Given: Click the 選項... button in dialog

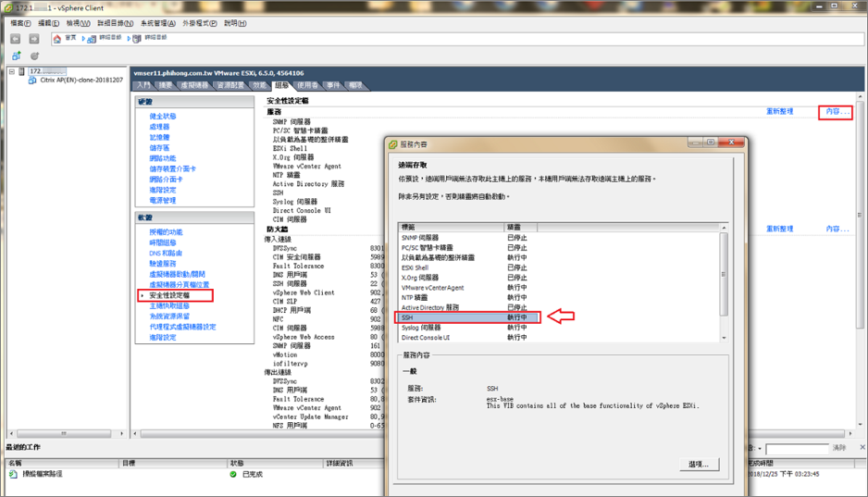Looking at the screenshot, I should coord(700,465).
